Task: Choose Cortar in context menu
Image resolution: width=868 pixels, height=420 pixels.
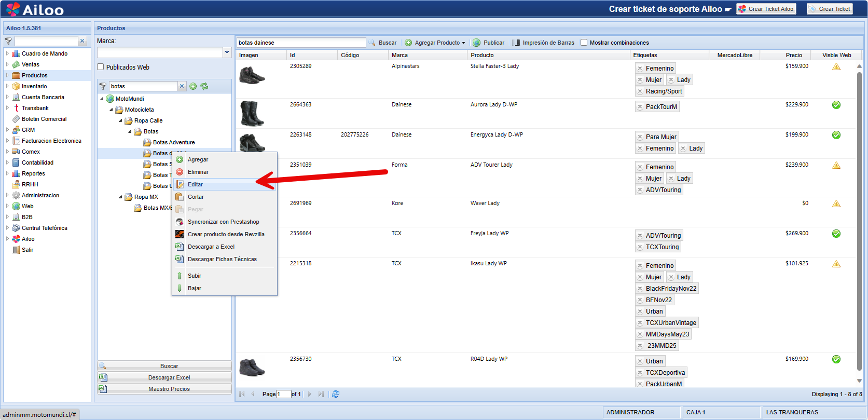Action: (x=225, y=197)
